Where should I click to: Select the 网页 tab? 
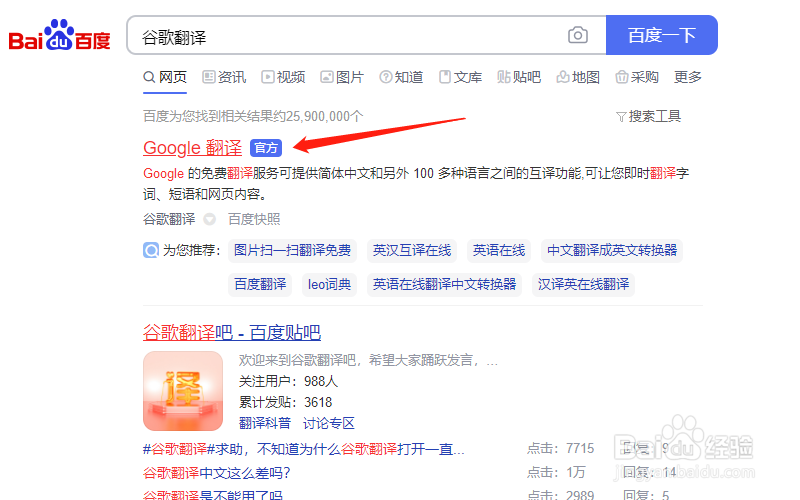(165, 77)
